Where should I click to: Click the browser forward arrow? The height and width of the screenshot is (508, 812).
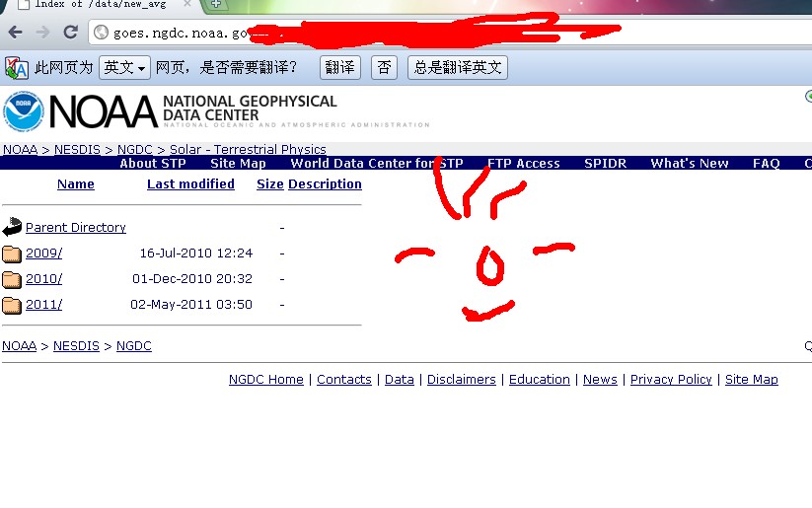pos(43,33)
